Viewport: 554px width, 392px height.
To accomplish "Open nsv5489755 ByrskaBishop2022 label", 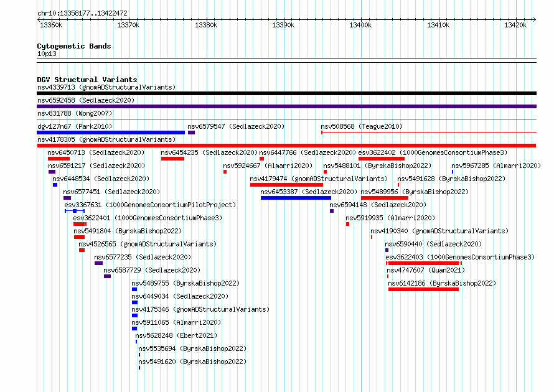I will [185, 283].
